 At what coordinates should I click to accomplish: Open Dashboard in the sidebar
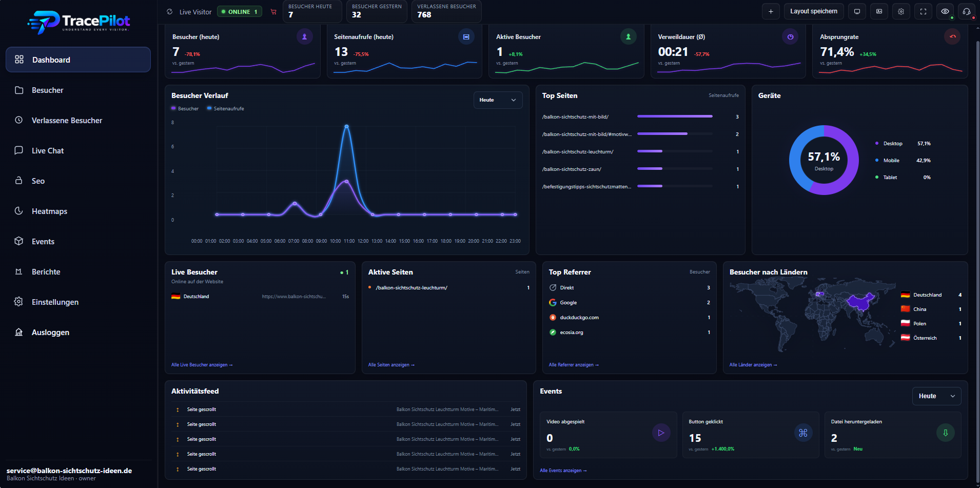78,60
